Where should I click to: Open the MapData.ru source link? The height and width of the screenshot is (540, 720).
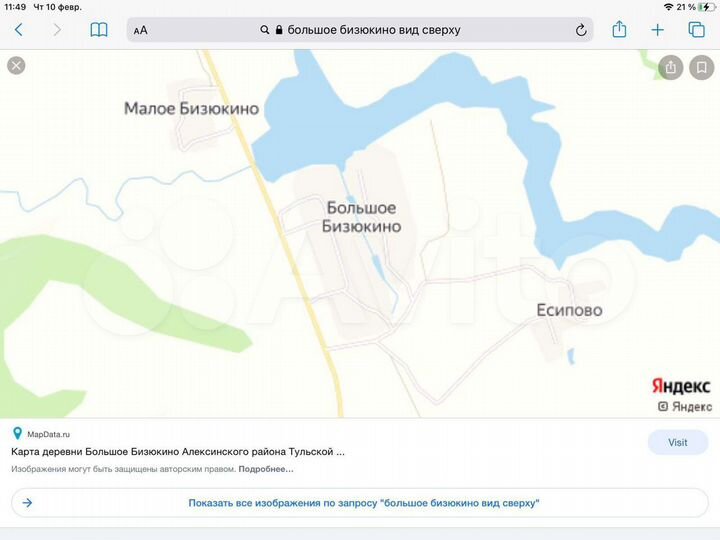(x=48, y=434)
